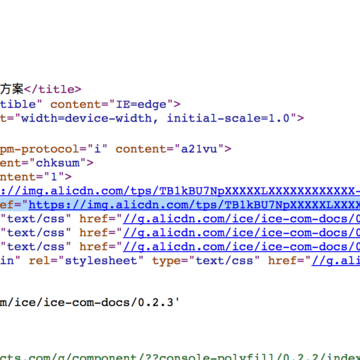Open the third g.alicdn.com ice-com-docs stylesheet link

click(241, 247)
